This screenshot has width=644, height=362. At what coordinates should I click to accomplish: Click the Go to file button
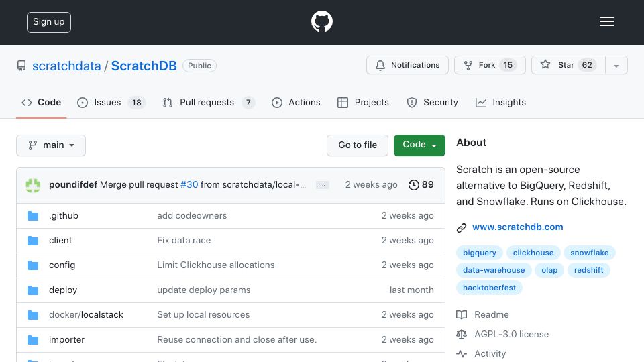coord(358,145)
